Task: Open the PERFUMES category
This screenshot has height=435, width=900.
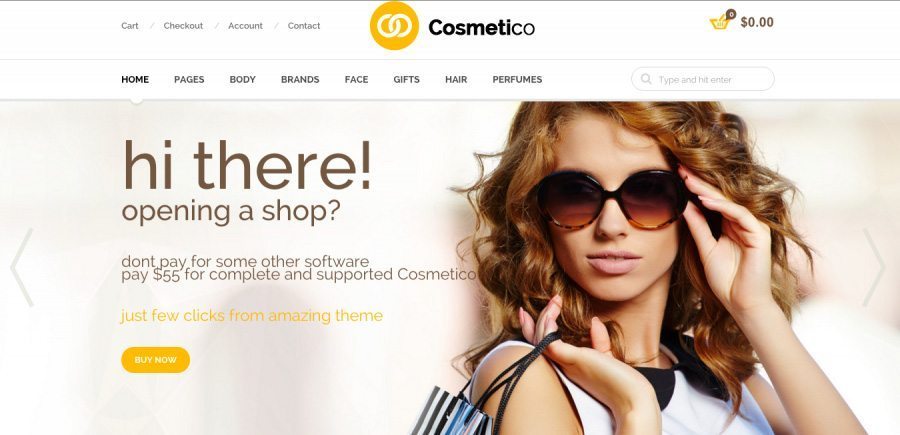Action: 517,80
